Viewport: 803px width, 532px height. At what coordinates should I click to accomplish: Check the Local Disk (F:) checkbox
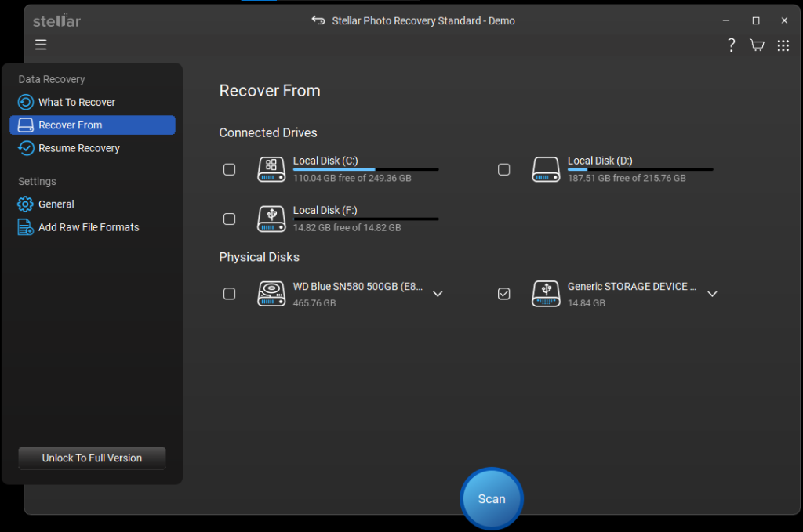pos(230,219)
